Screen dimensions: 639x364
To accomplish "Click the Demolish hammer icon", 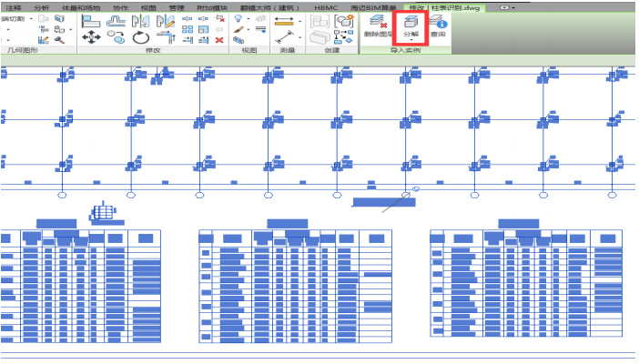I will 59,40.
